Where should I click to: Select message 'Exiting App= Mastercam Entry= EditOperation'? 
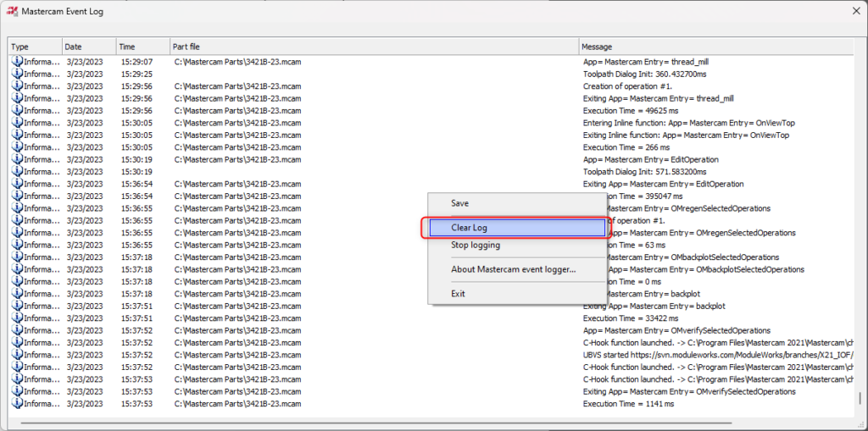click(663, 183)
